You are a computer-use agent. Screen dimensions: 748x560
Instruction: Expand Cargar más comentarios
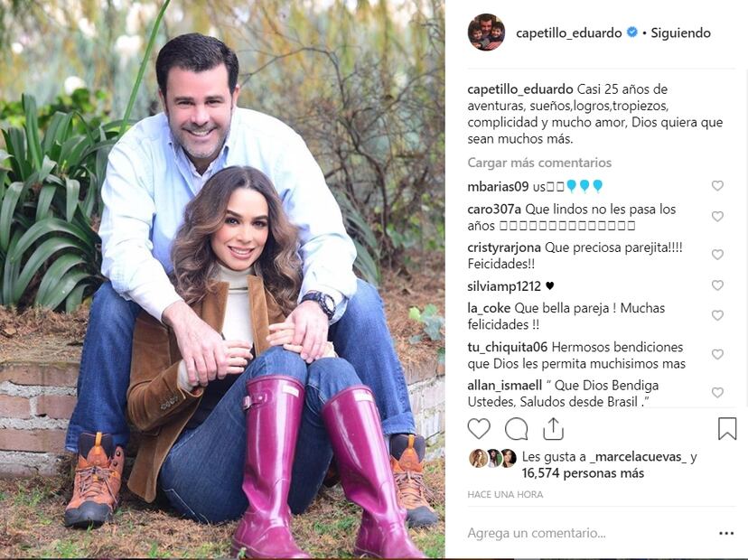coord(539,163)
